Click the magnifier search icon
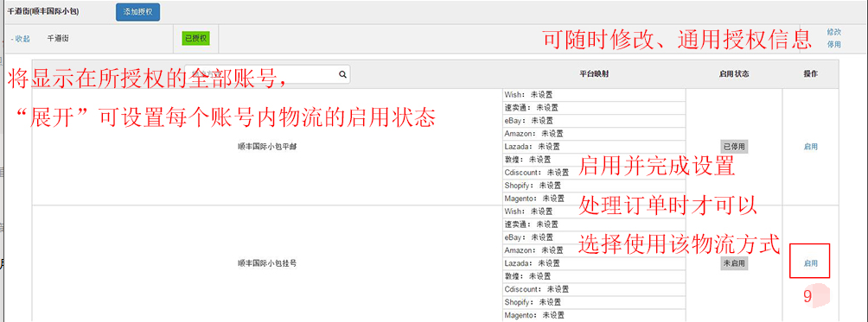The image size is (868, 322). pyautogui.click(x=342, y=74)
